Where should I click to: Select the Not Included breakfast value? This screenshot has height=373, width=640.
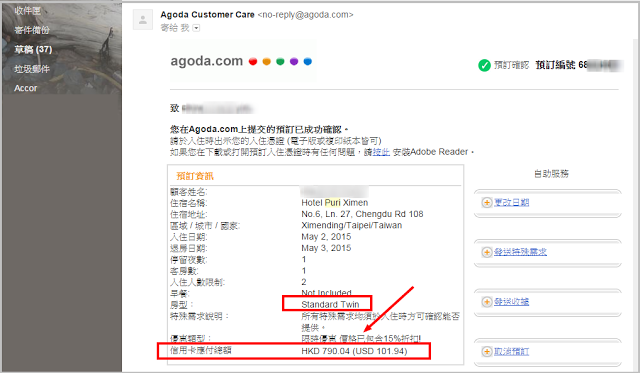[x=326, y=293]
